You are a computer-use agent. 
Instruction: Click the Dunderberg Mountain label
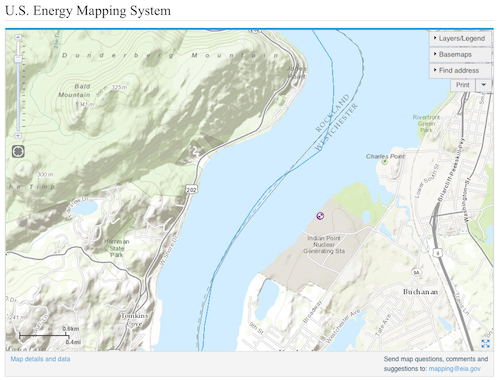coord(170,55)
